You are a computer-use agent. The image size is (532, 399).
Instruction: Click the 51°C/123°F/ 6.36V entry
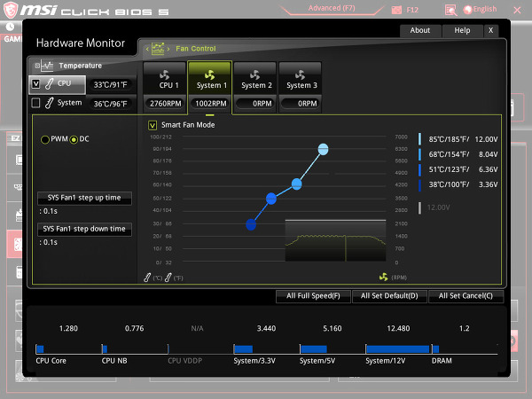pyautogui.click(x=463, y=169)
